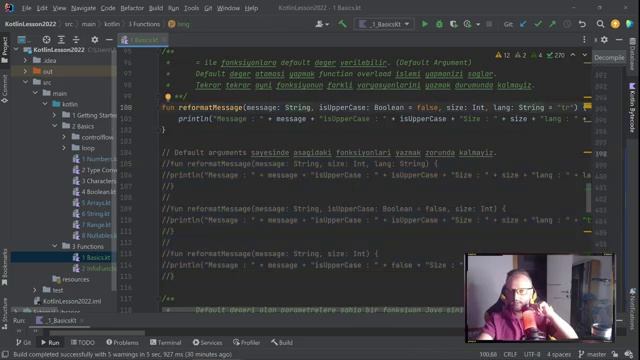The width and height of the screenshot is (640, 360).
Task: Expand the controlflow folder
Action: point(64,137)
